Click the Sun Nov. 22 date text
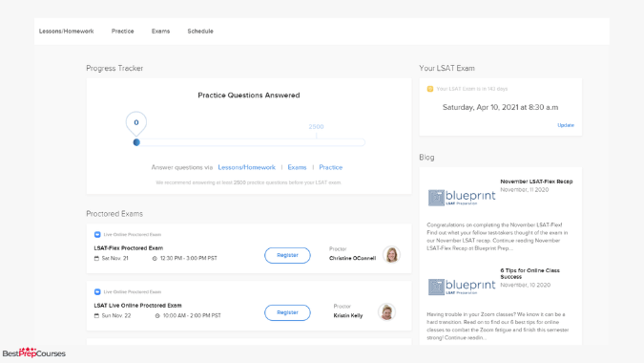 [116, 316]
